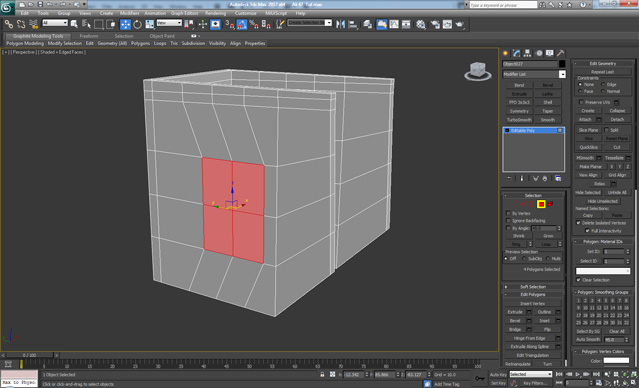Open Render Setup dialog icon
This screenshot has height=388, width=639.
coord(435,24)
